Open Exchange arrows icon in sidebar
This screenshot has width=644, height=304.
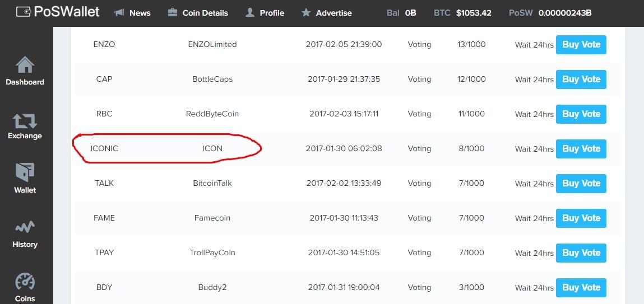pos(25,120)
